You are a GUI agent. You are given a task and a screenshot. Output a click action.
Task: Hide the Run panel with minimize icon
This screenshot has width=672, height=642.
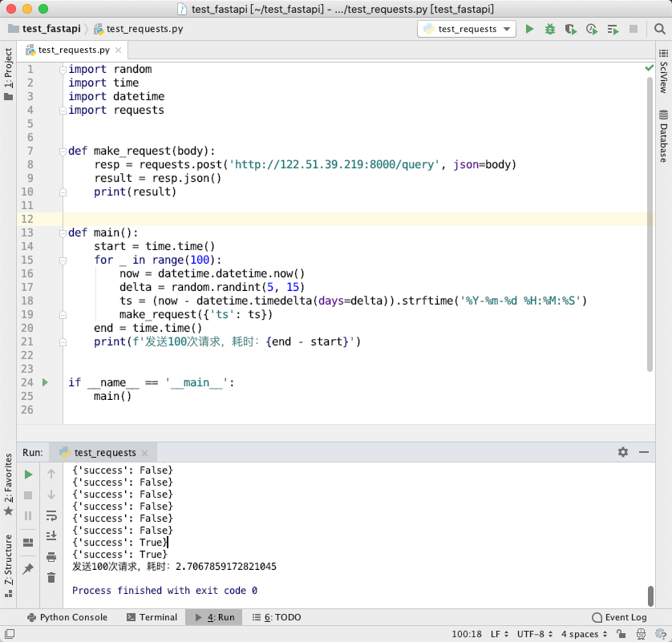pyautogui.click(x=644, y=452)
